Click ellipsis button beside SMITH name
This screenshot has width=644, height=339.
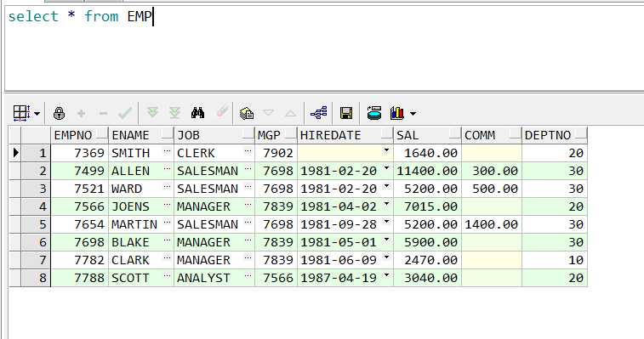point(167,151)
